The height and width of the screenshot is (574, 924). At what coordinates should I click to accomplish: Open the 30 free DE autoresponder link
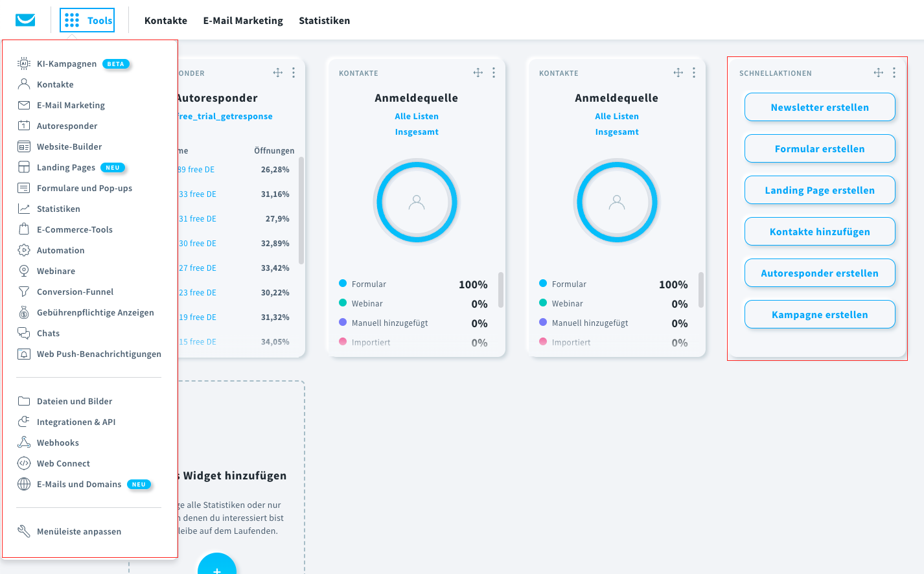[x=198, y=244]
